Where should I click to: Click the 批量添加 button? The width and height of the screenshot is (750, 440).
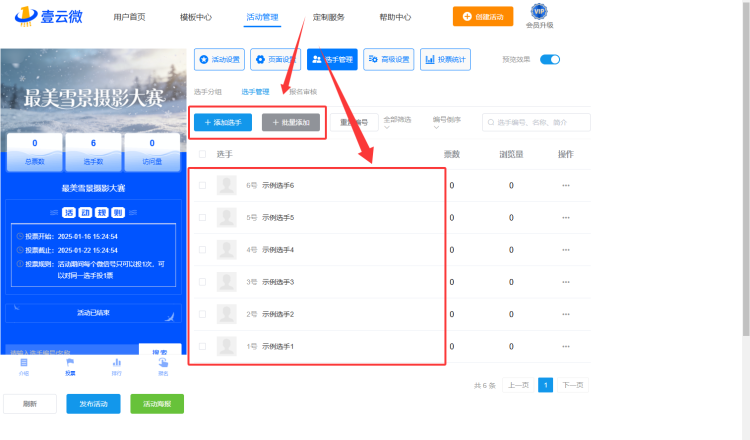coord(291,122)
